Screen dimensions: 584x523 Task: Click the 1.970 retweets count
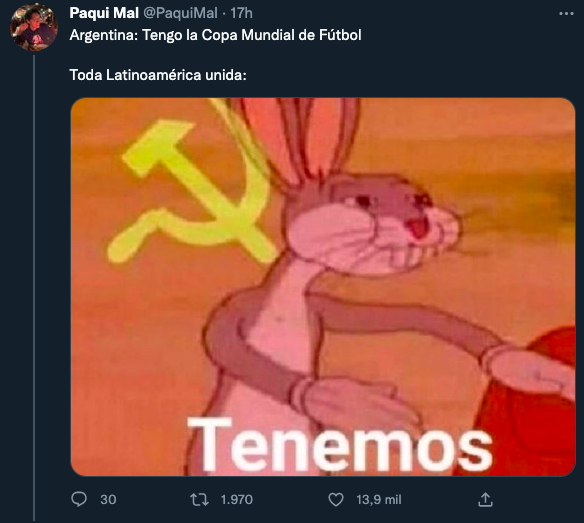click(x=237, y=500)
